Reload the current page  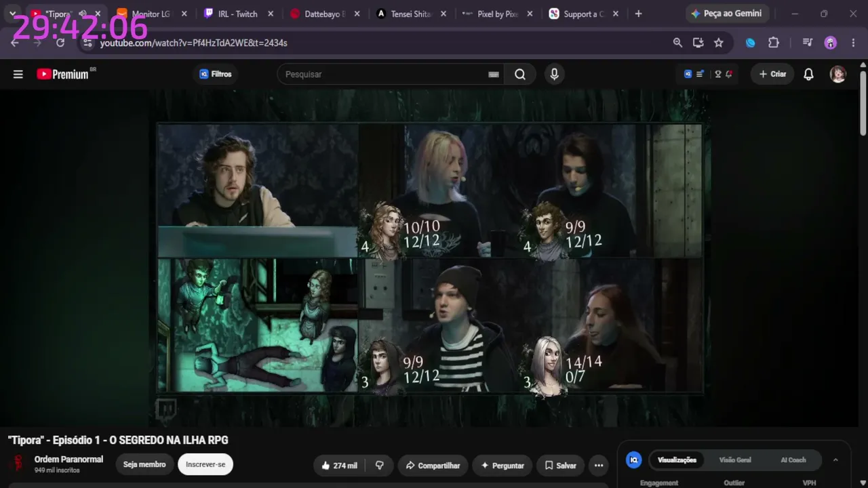pyautogui.click(x=60, y=43)
